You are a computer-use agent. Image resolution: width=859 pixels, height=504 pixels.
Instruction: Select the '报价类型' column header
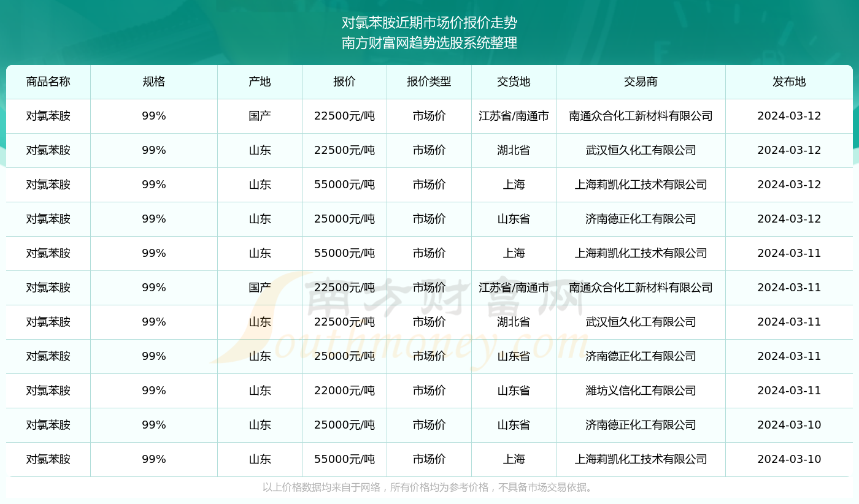click(x=429, y=82)
